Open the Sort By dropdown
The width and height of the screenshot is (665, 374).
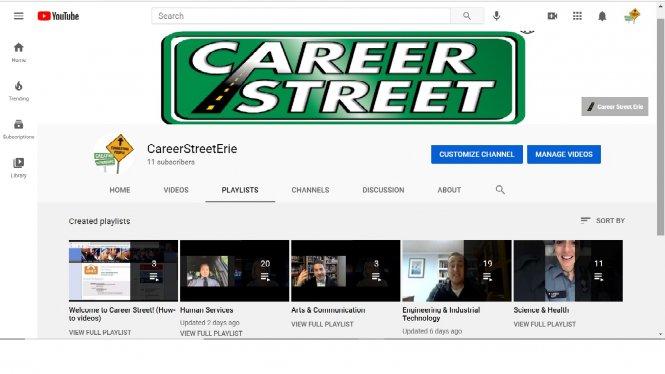point(603,220)
